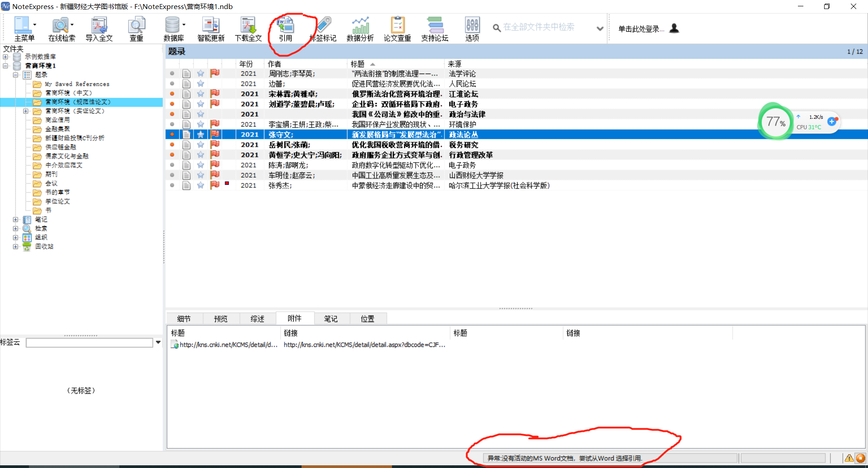This screenshot has height=468, width=868.
Task: Click the 在线检索 online search icon
Action: [x=60, y=26]
